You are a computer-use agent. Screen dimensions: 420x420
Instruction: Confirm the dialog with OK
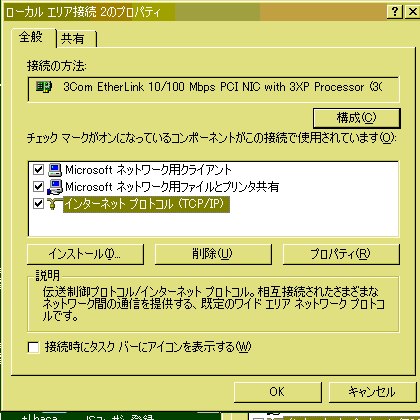pos(278,392)
